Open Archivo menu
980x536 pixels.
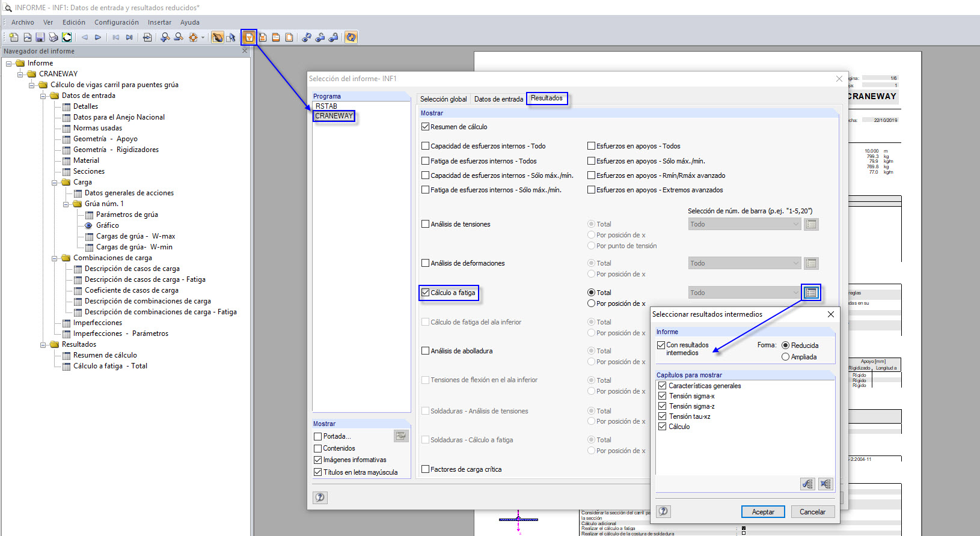[x=23, y=22]
